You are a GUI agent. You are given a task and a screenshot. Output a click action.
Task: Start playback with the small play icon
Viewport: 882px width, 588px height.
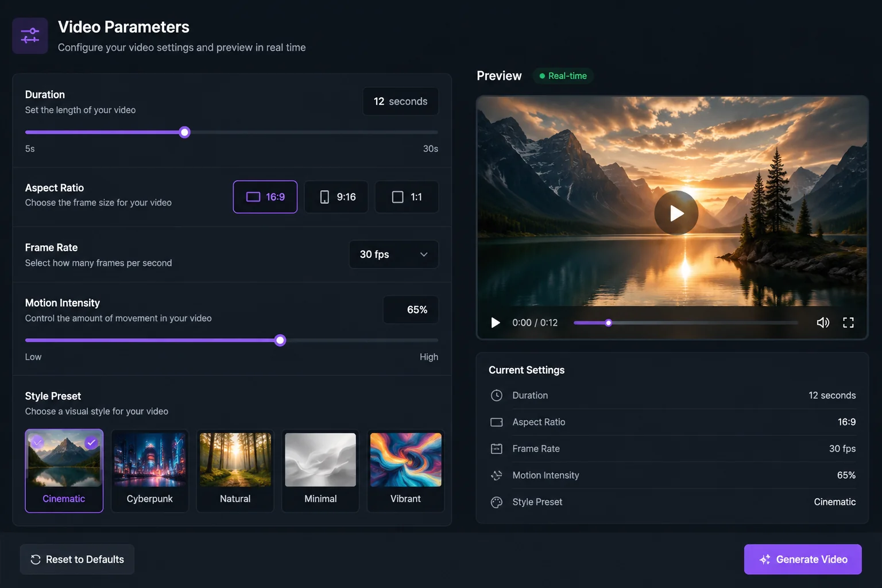(x=495, y=323)
